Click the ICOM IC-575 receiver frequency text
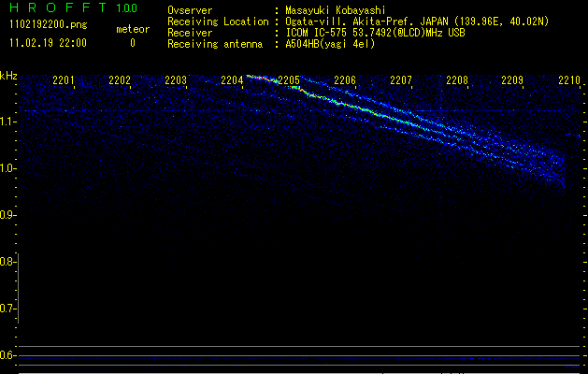The height and width of the screenshot is (374, 588). 375,33
